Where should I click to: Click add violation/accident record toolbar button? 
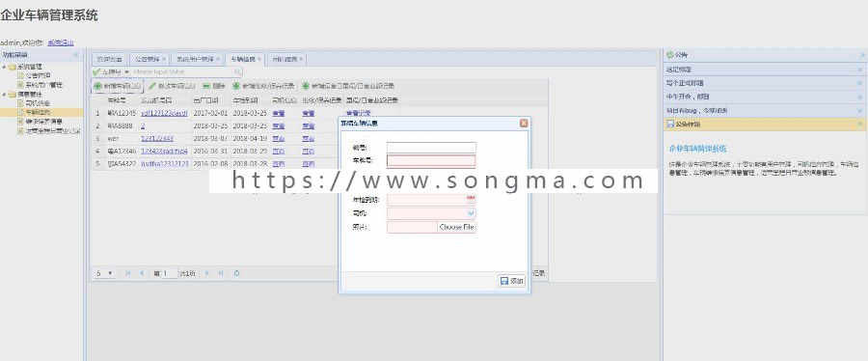click(347, 86)
